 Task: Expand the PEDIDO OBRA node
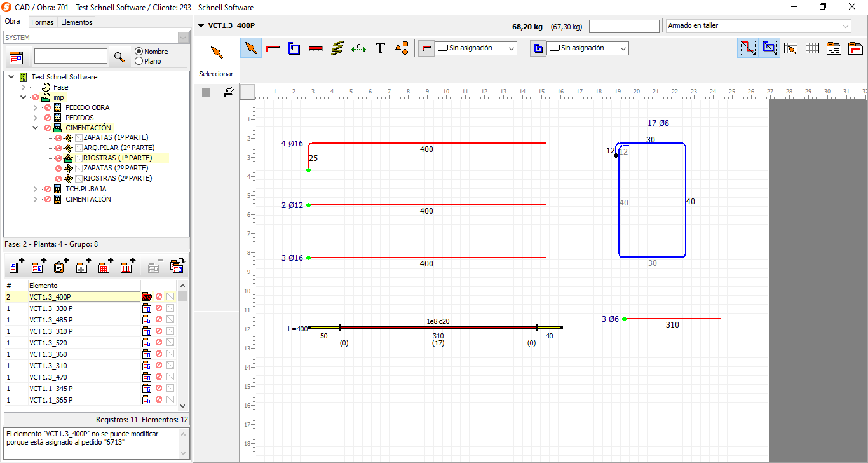(35, 107)
